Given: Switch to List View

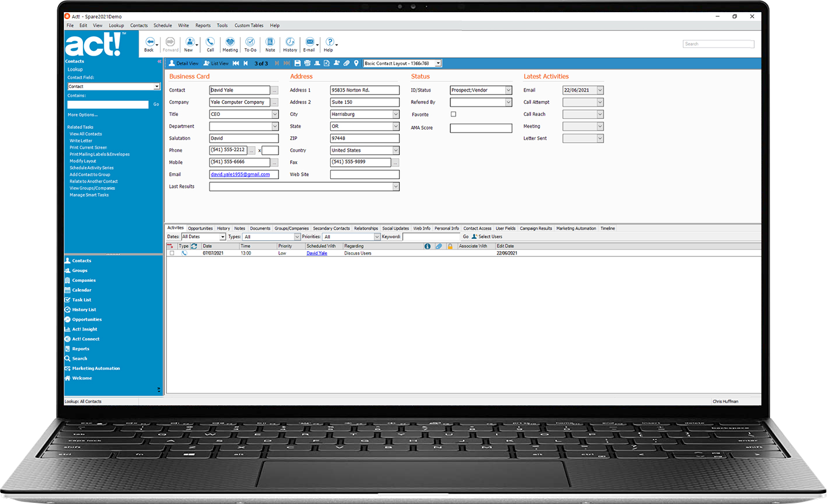Looking at the screenshot, I should [216, 63].
